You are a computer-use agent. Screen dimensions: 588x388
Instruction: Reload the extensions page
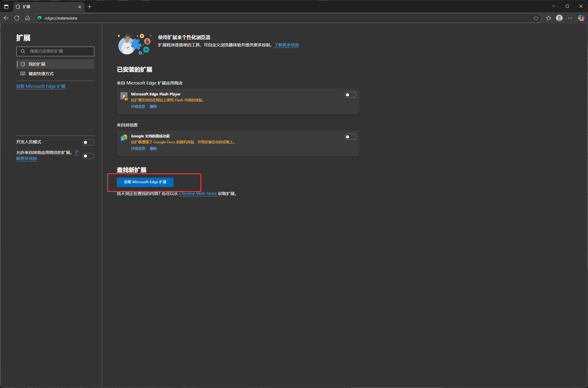pyautogui.click(x=17, y=18)
